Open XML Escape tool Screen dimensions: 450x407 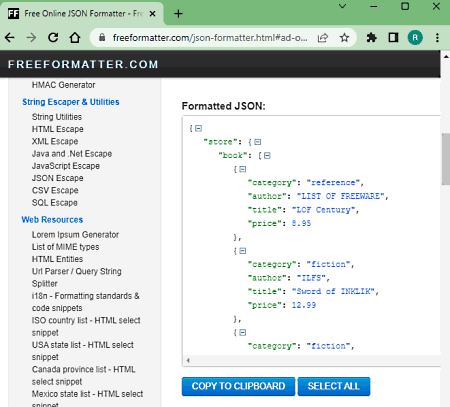click(55, 141)
